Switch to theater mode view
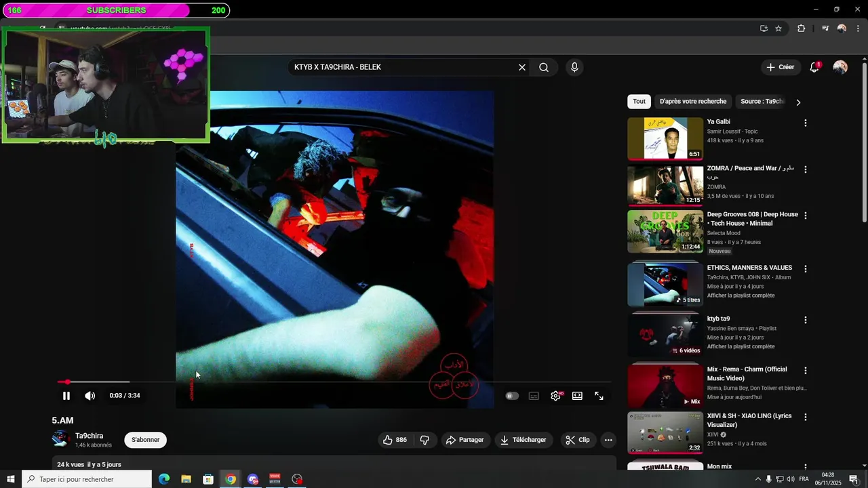Viewport: 868px width, 488px height. 577,396
